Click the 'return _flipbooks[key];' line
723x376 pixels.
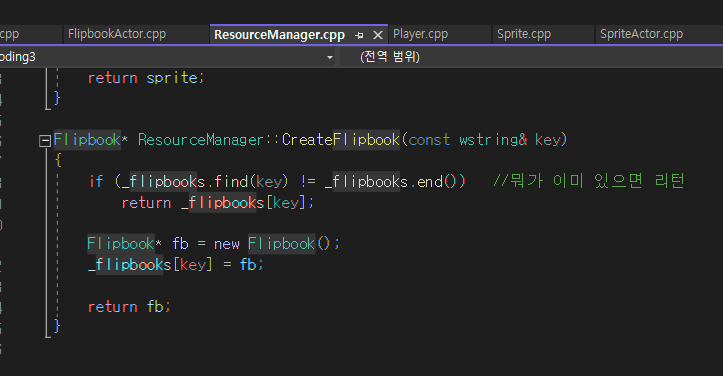(218, 203)
